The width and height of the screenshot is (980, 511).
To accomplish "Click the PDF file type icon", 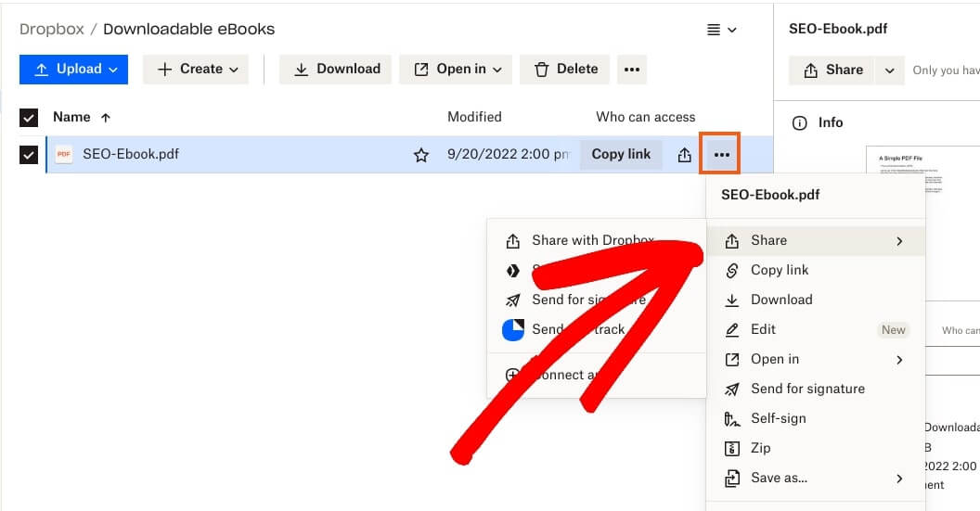I will [x=64, y=154].
